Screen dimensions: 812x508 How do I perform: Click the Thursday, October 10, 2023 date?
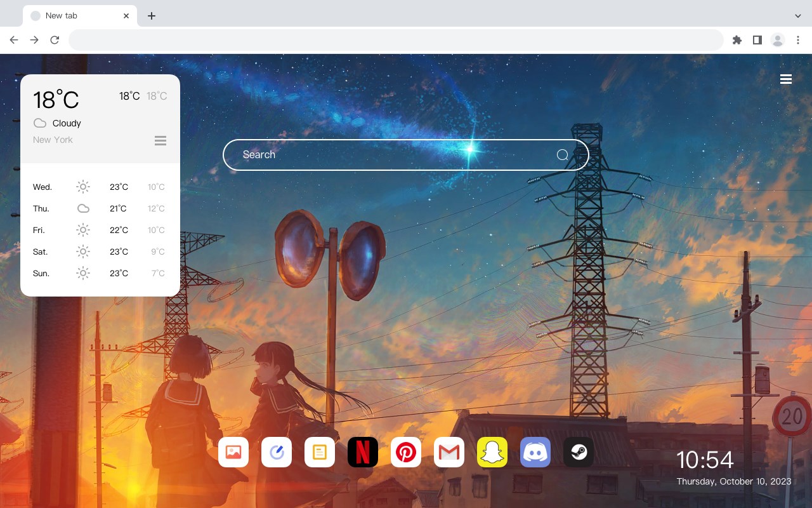734,481
